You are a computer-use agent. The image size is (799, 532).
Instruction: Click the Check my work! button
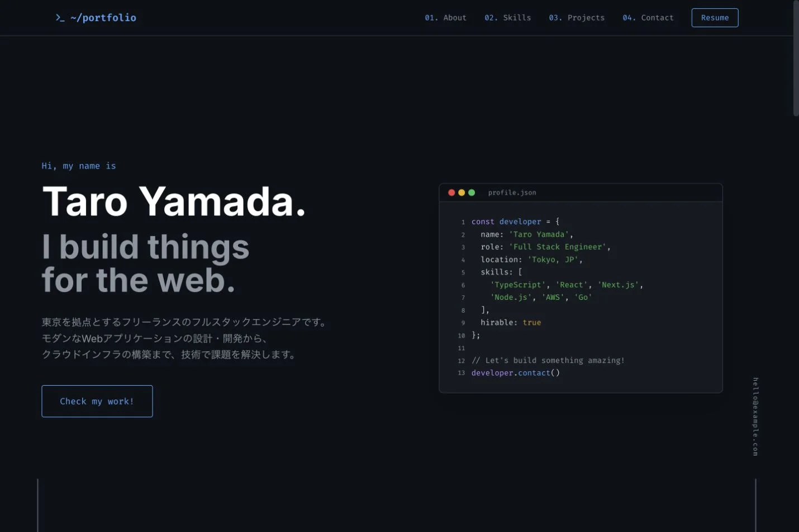97,401
